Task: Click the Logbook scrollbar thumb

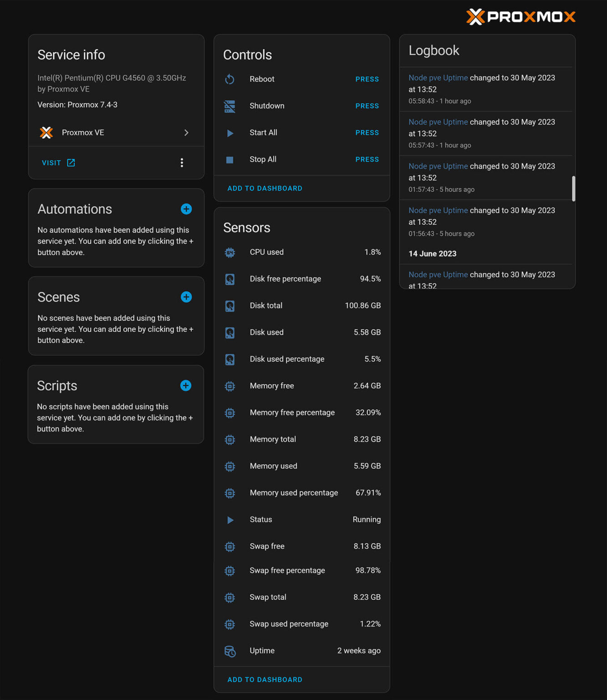Action: point(573,188)
